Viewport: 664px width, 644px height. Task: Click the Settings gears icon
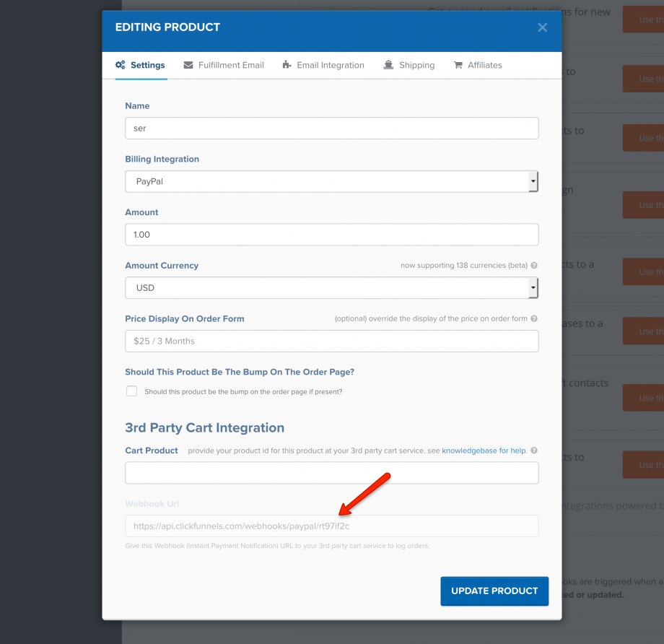(x=121, y=65)
